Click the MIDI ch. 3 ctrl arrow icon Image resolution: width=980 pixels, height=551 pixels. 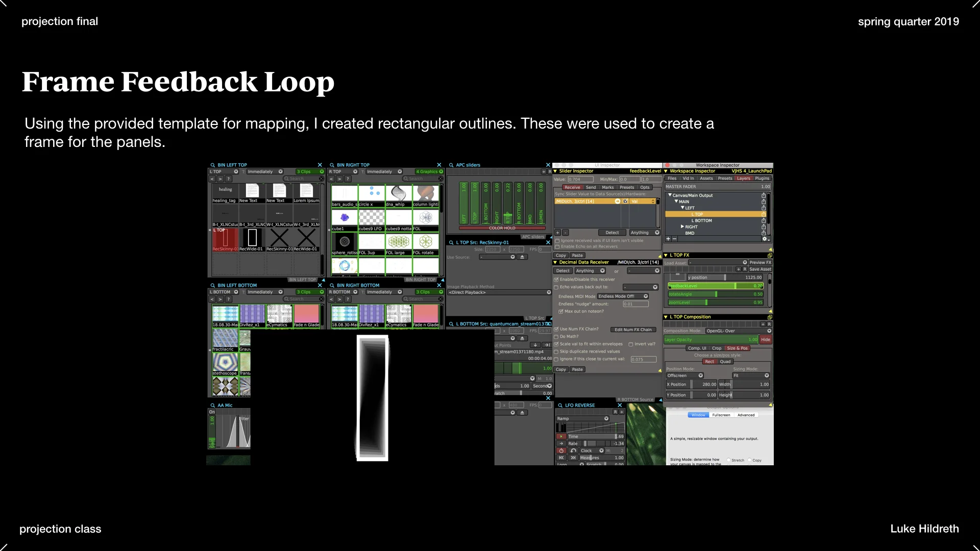click(617, 202)
